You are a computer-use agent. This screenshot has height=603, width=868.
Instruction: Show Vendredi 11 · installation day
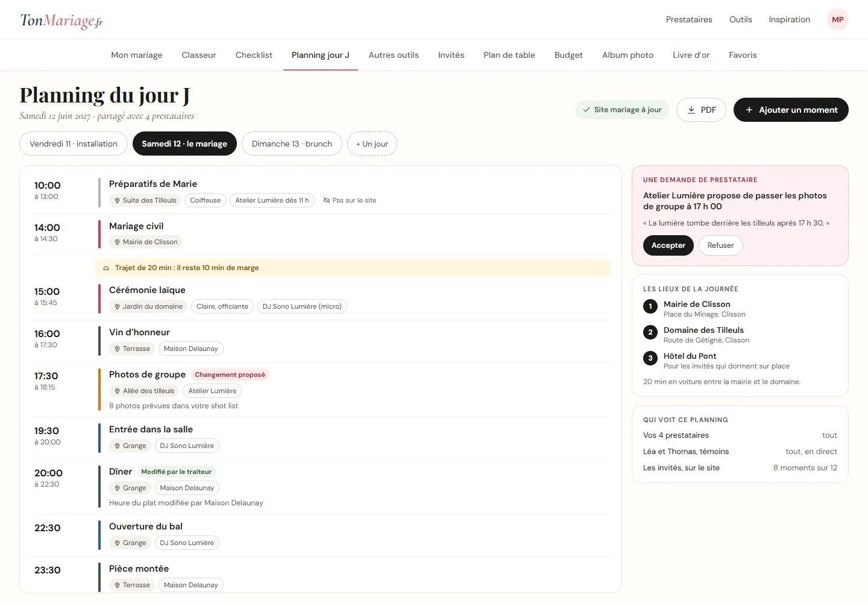point(74,144)
